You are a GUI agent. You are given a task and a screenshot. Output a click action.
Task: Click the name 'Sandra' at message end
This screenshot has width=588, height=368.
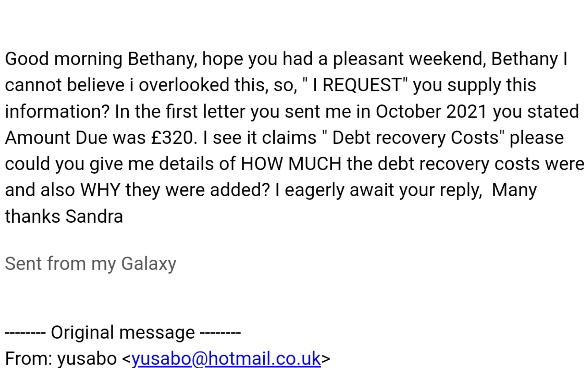(94, 217)
